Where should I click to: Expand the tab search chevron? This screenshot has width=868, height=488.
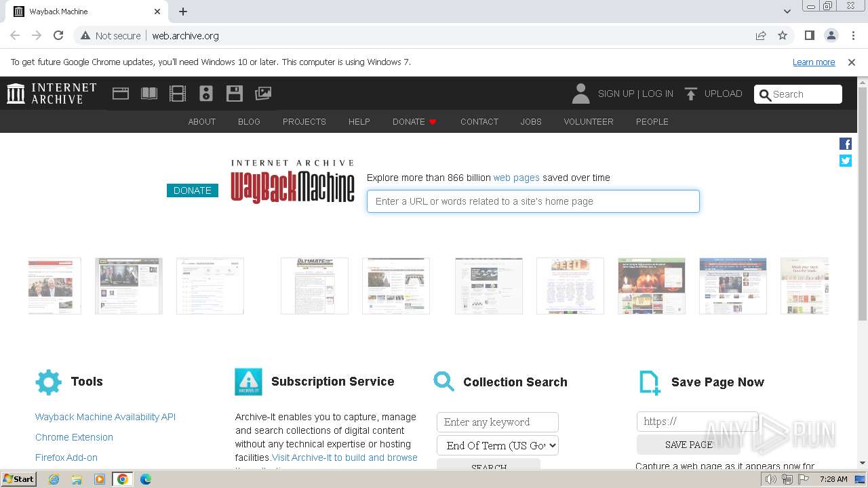pos(787,12)
